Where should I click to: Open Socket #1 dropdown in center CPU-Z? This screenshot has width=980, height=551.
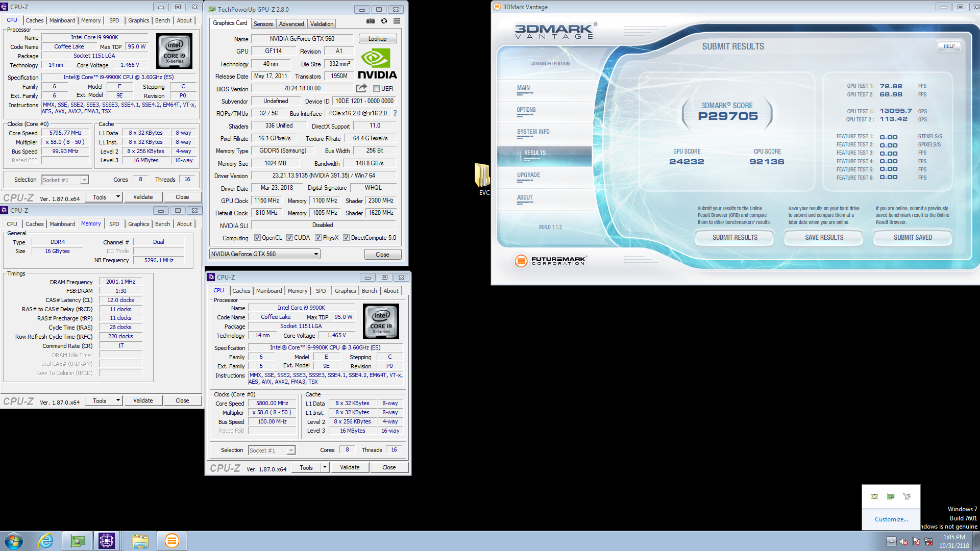272,450
